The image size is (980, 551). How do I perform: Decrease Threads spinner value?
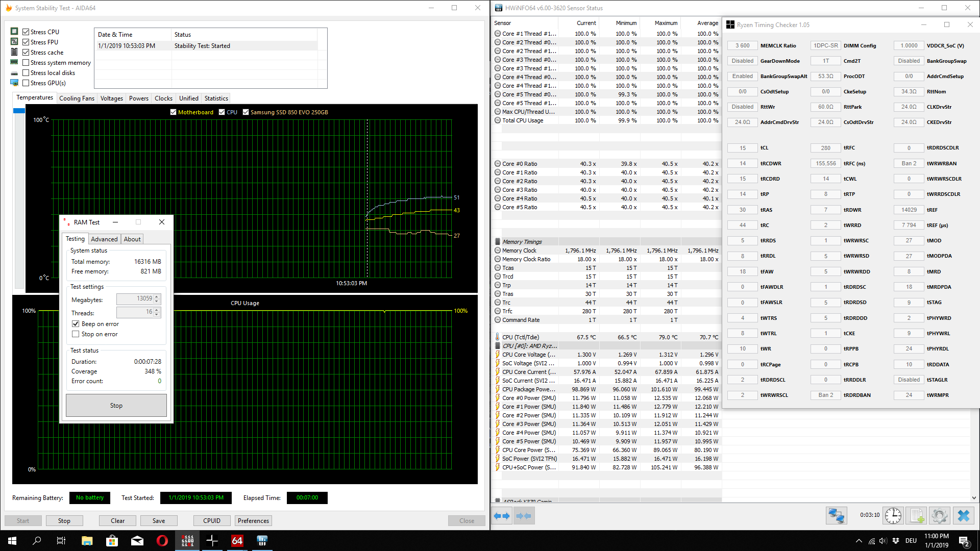click(x=157, y=314)
